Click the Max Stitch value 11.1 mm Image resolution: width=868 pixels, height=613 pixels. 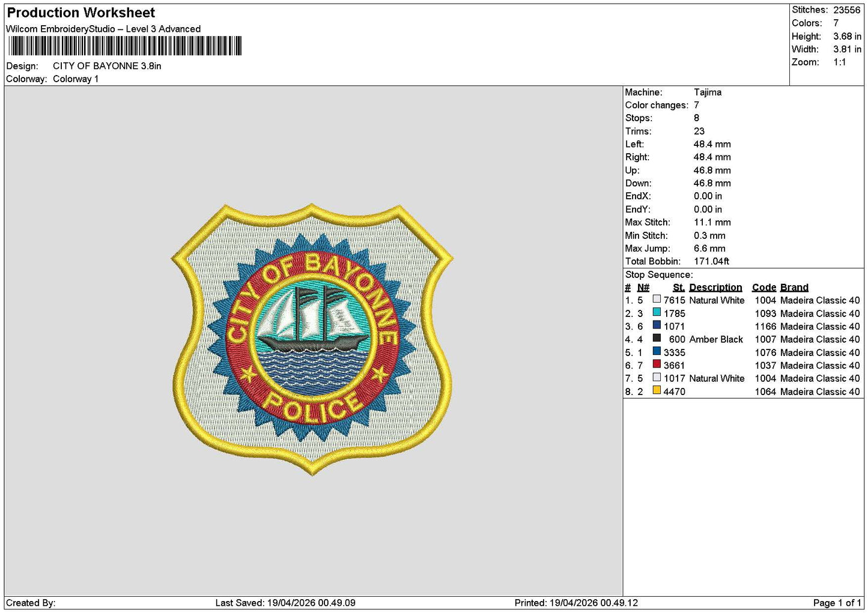click(x=712, y=223)
